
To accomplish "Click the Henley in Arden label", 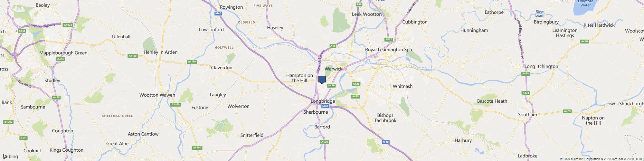I will click(160, 52).
